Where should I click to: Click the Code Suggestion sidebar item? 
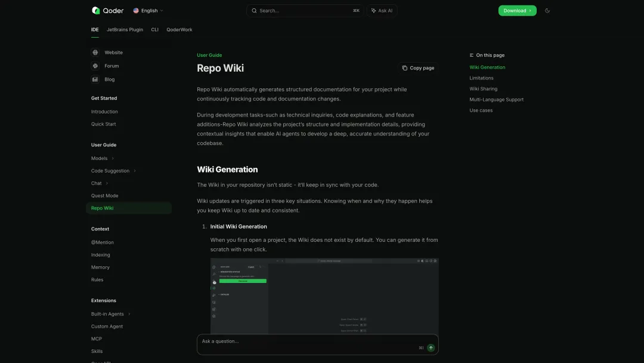tap(110, 171)
